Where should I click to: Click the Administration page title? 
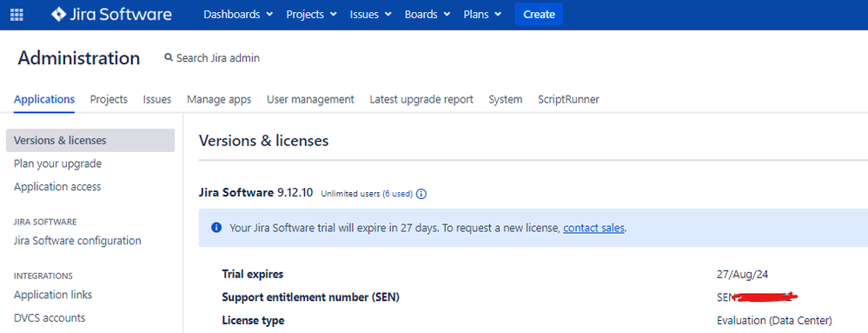[79, 57]
